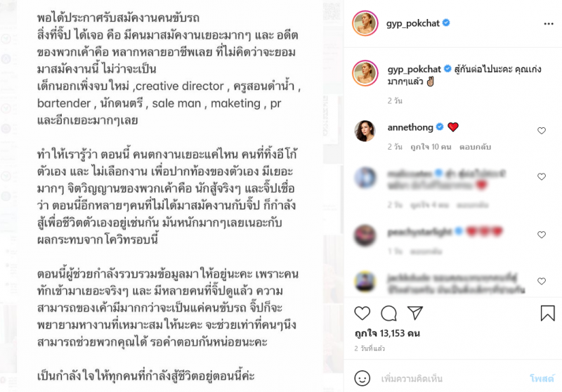Like annethong's comment with small heart
The height and width of the screenshot is (392, 562).
tap(542, 131)
